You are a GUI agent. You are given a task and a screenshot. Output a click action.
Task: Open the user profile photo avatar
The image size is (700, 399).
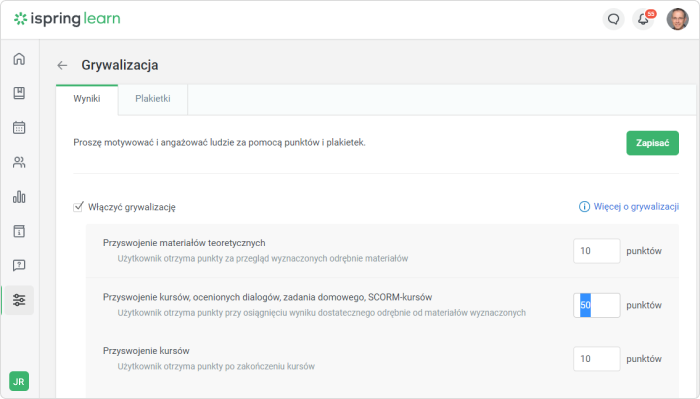(x=677, y=19)
